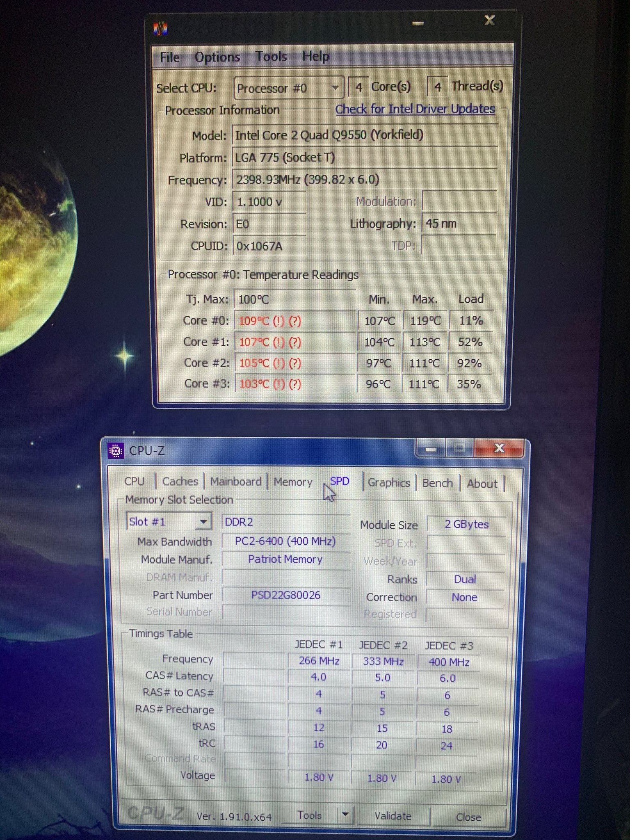Click the Lithography value 45 nm
The width and height of the screenshot is (630, 840).
[x=459, y=224]
